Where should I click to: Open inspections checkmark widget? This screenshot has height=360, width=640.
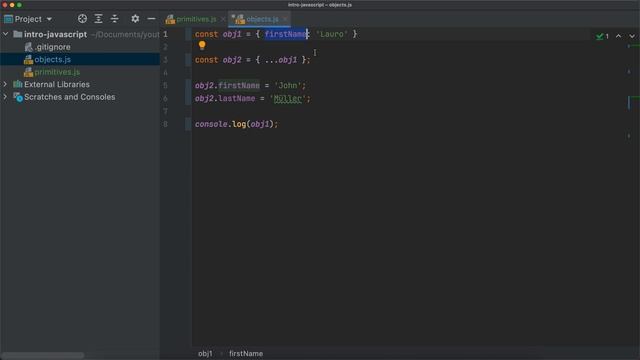pos(602,36)
